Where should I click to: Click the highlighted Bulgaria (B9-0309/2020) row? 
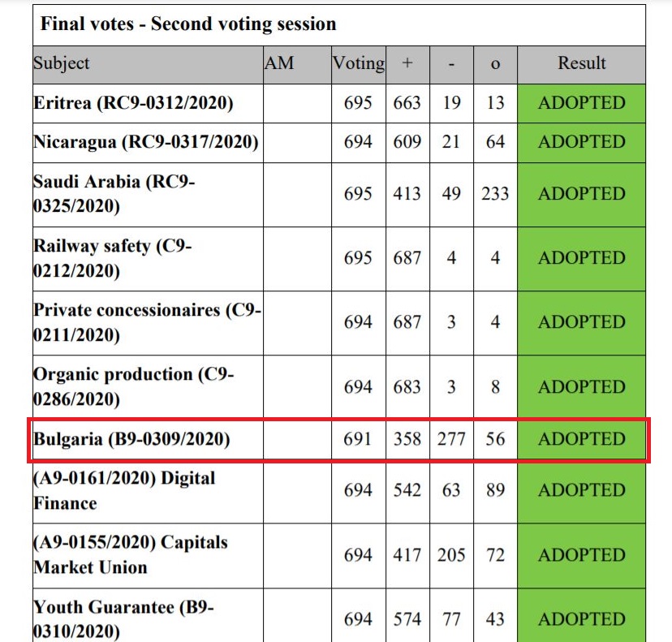point(339,440)
